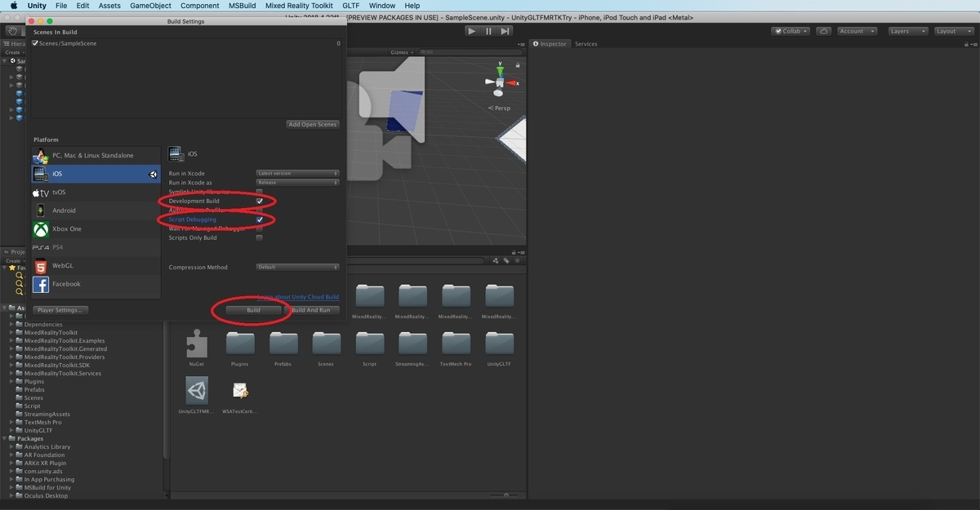
Task: Click the Build button
Action: 253,310
